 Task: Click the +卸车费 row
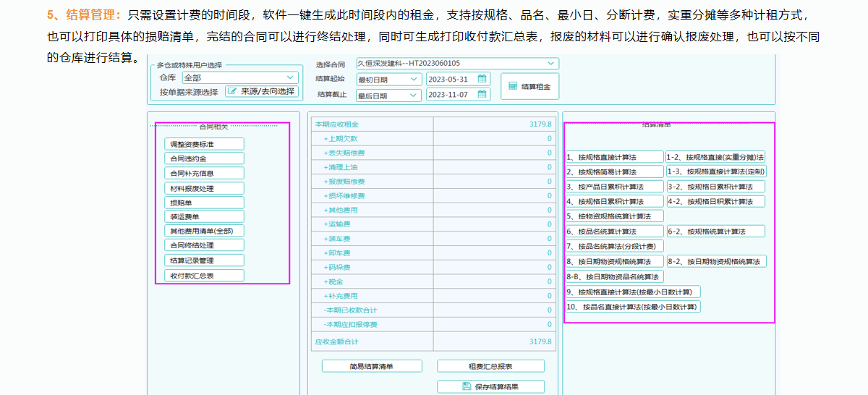pos(433,253)
